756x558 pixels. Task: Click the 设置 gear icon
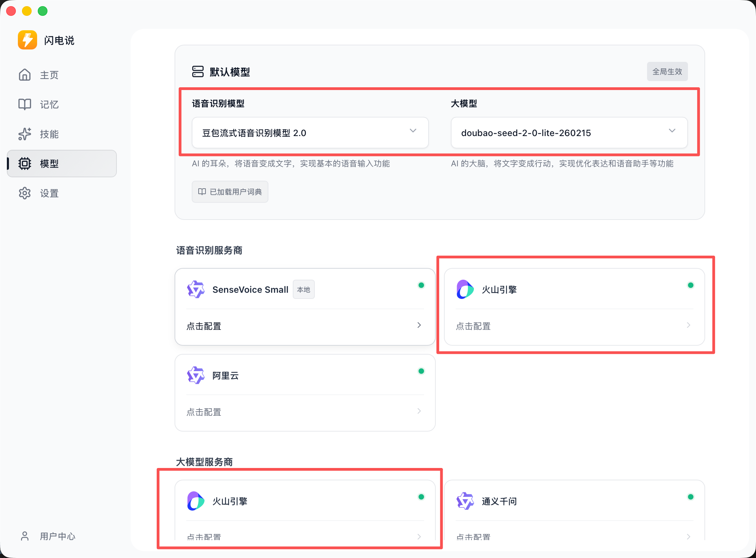click(25, 193)
